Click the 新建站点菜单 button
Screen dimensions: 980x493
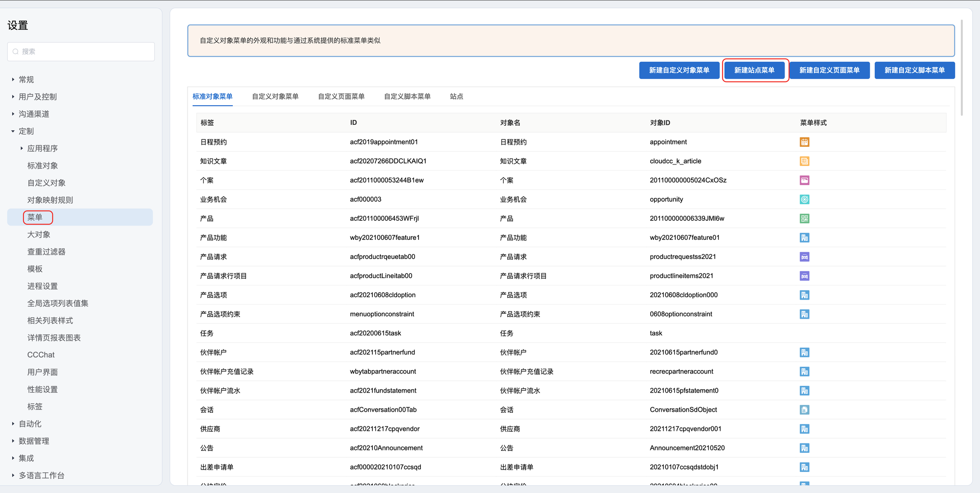754,70
